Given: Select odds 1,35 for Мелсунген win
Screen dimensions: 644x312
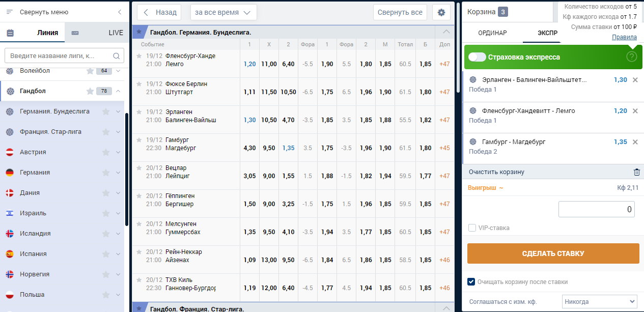Looking at the screenshot, I should (249, 232).
